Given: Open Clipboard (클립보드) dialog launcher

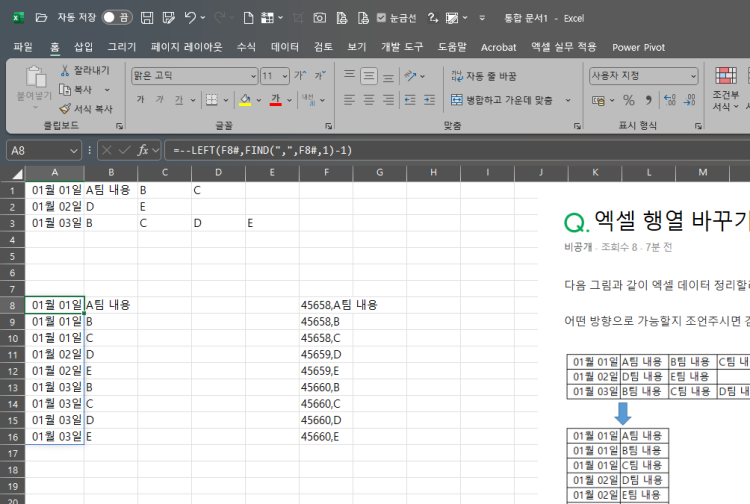Looking at the screenshot, I should (120, 126).
